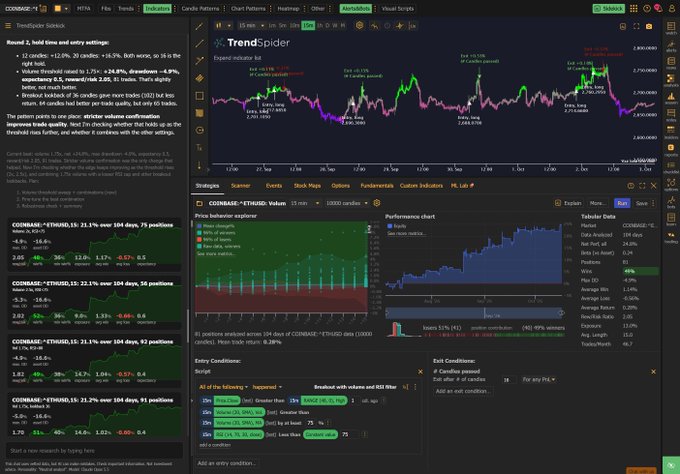Click the More... button
This screenshot has height=474, width=680.
(597, 203)
